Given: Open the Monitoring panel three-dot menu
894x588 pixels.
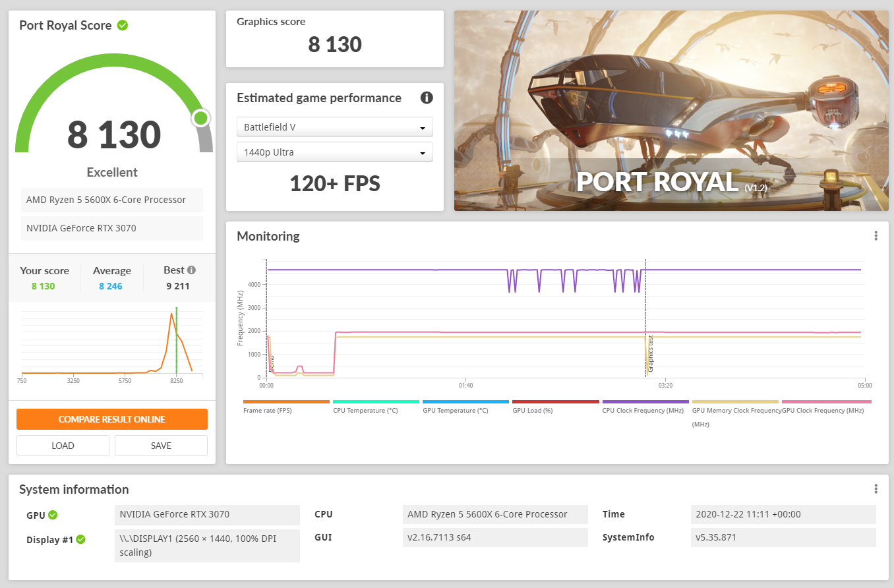Looking at the screenshot, I should [876, 236].
